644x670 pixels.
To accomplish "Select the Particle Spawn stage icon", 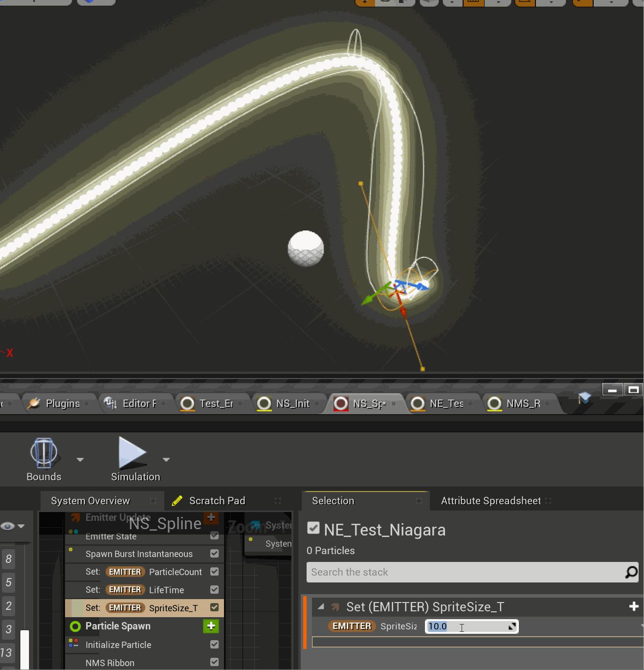I will point(75,626).
